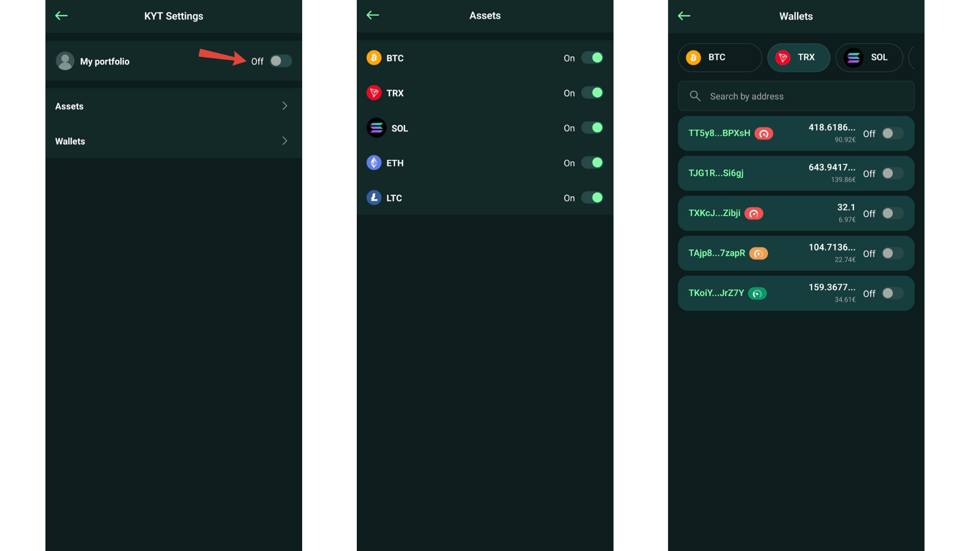Image resolution: width=980 pixels, height=551 pixels.
Task: Go back from the KYT Settings screen
Action: [61, 16]
